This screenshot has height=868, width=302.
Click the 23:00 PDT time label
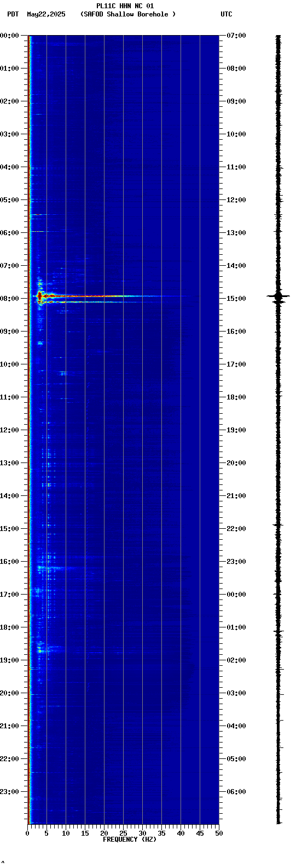coord(9,792)
